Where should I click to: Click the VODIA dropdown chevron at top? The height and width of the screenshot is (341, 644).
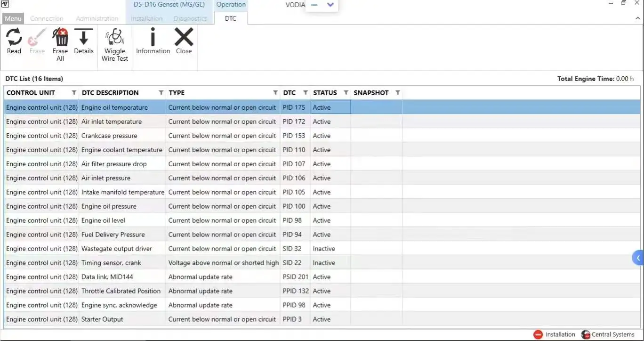pyautogui.click(x=330, y=5)
